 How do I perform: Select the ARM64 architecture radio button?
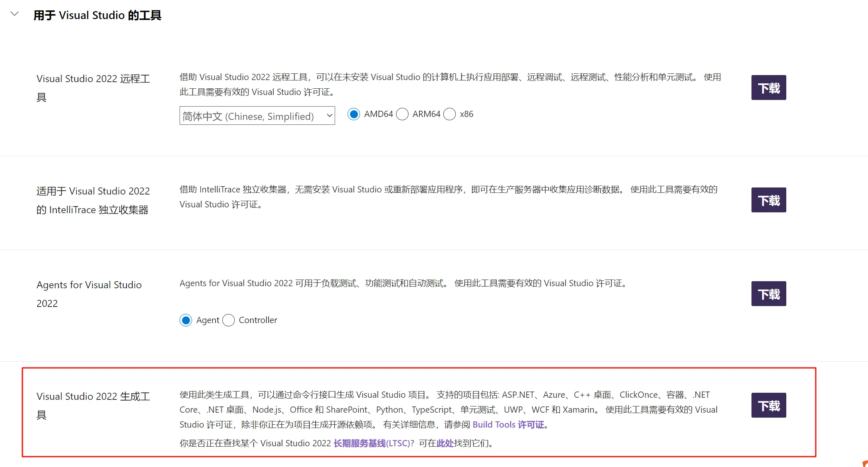pyautogui.click(x=402, y=114)
